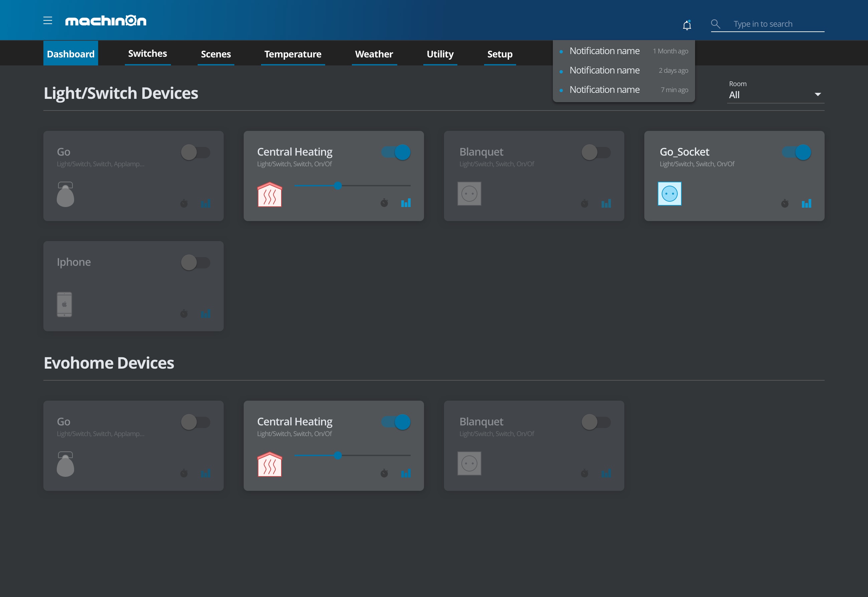The width and height of the screenshot is (868, 597).
Task: Click the Go lamp icon in Evohome Devices
Action: [x=65, y=464]
